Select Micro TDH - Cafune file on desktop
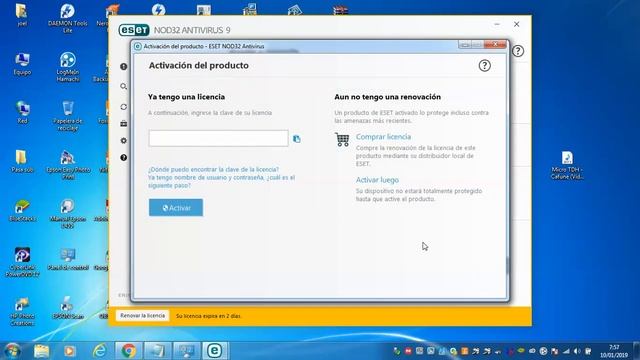The width and height of the screenshot is (640, 360). (x=567, y=165)
